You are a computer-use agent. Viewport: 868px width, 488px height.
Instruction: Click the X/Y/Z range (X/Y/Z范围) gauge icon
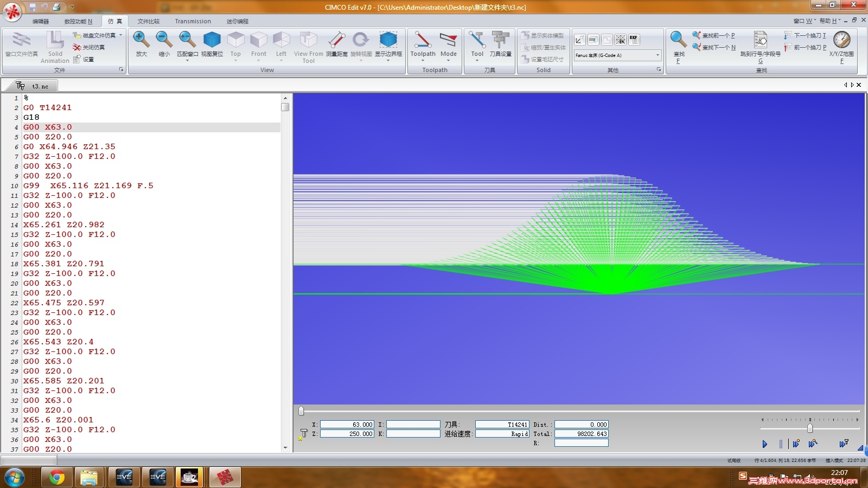tap(841, 40)
